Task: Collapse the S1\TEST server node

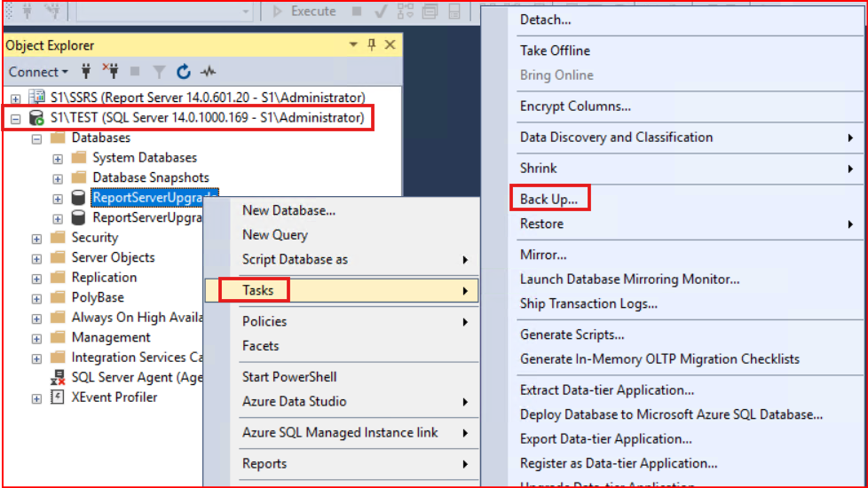Action: pyautogui.click(x=15, y=118)
